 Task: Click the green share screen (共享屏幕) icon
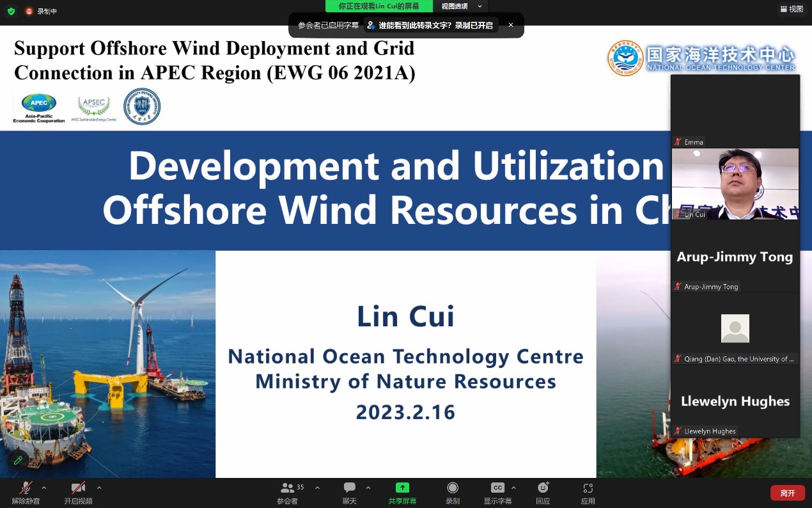click(x=402, y=488)
